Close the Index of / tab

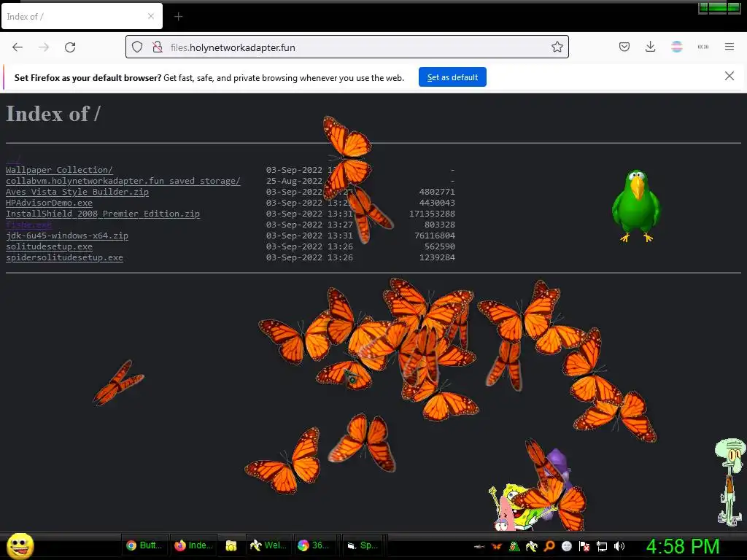(150, 16)
